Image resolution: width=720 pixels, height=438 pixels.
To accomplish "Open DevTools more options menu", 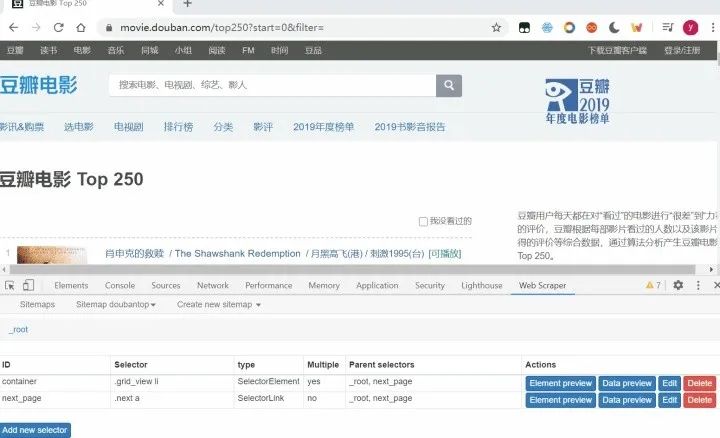I will pos(698,285).
